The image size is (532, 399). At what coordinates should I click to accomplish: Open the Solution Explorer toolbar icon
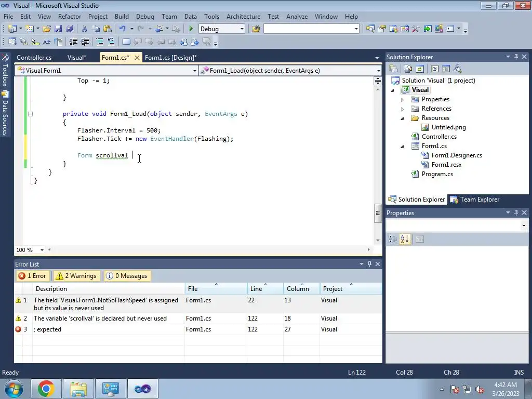[x=370, y=29]
